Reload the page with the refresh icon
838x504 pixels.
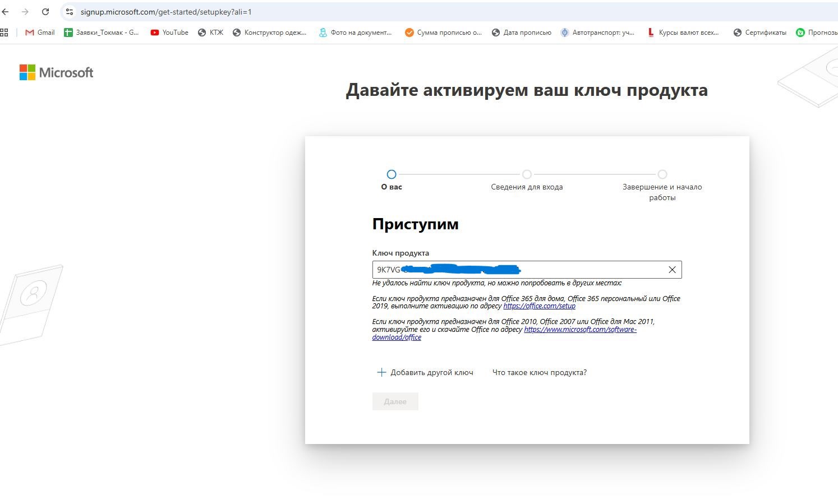(x=45, y=12)
